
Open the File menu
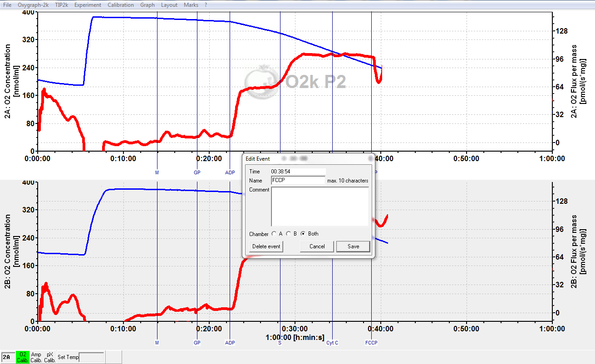(x=7, y=5)
